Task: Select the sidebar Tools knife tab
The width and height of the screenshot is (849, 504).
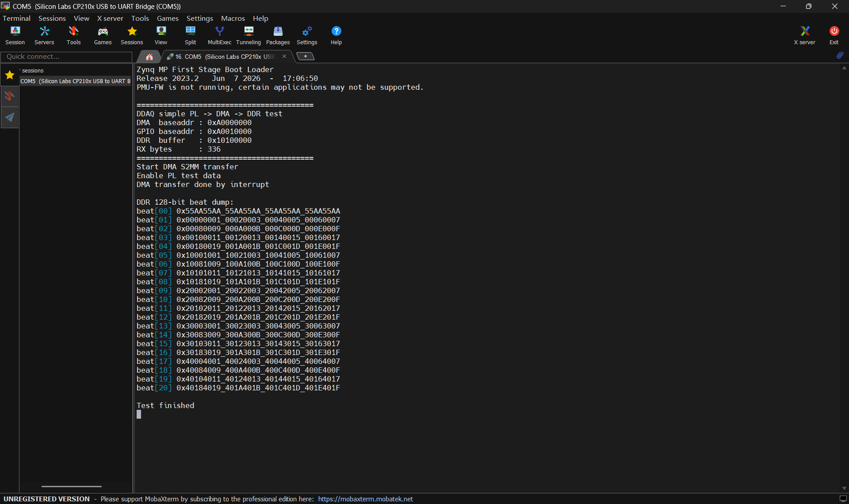Action: point(10,96)
